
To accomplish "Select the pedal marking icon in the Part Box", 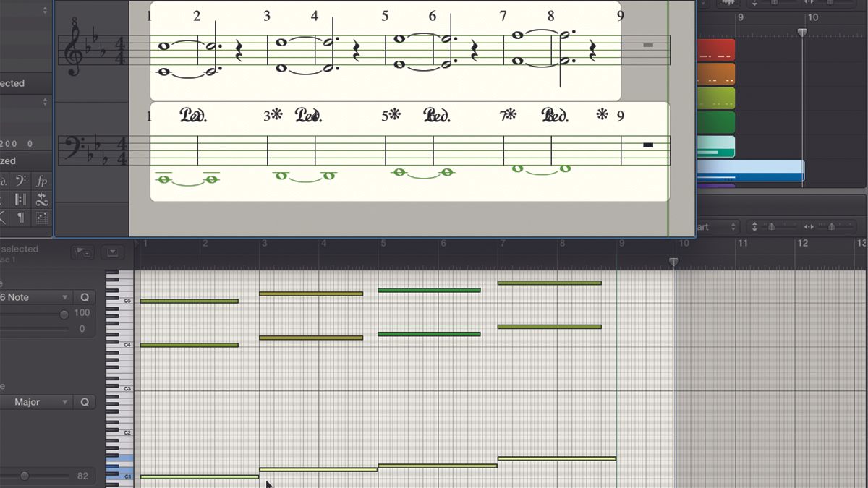I will (3, 179).
